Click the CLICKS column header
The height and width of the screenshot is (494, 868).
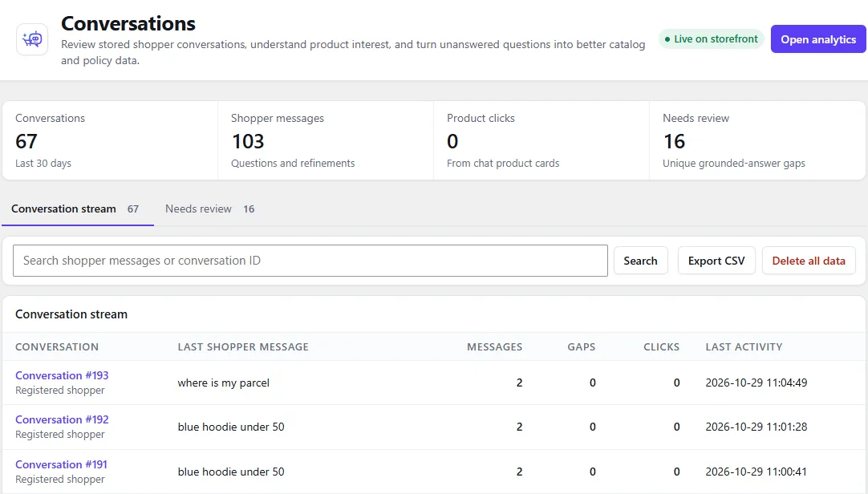(x=662, y=347)
